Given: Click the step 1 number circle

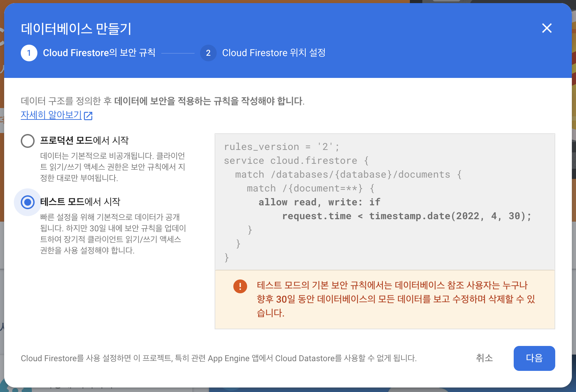Looking at the screenshot, I should (x=29, y=53).
